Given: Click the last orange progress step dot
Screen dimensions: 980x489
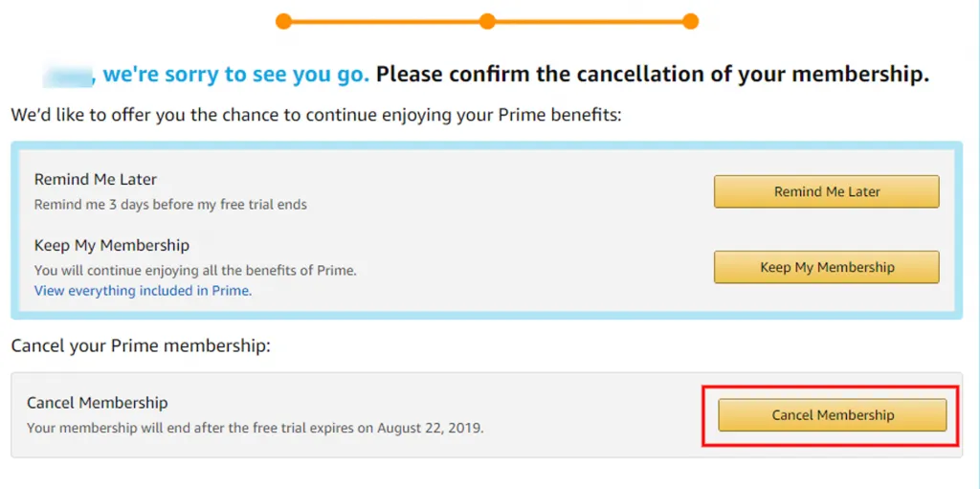Looking at the screenshot, I should pyautogui.click(x=690, y=21).
